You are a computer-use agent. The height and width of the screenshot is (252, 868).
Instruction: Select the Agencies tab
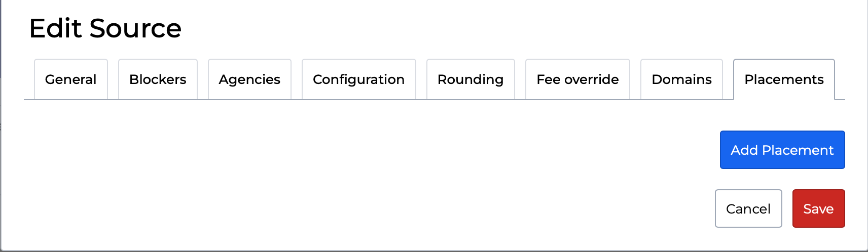(x=249, y=79)
